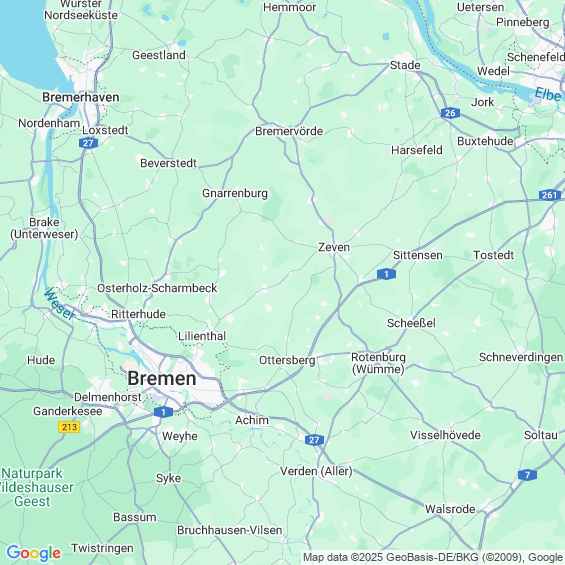Click the Zeven town label
The image size is (565, 565).
click(334, 247)
